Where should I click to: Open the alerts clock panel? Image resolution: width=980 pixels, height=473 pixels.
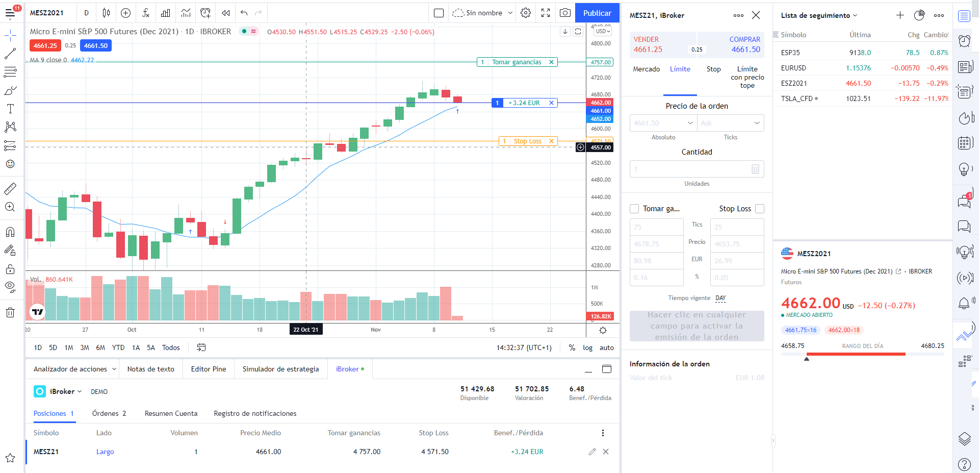(x=964, y=41)
